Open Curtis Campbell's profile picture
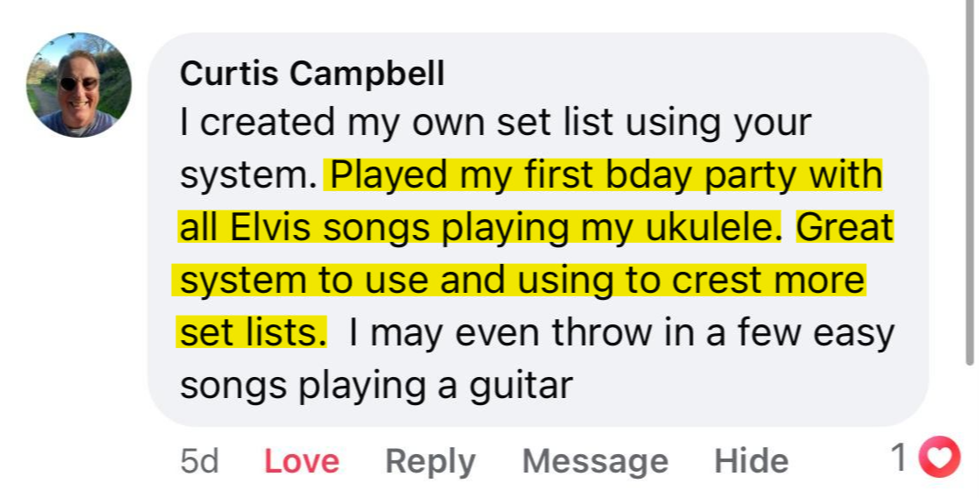Screen dimensions: 980x498 point(79,85)
